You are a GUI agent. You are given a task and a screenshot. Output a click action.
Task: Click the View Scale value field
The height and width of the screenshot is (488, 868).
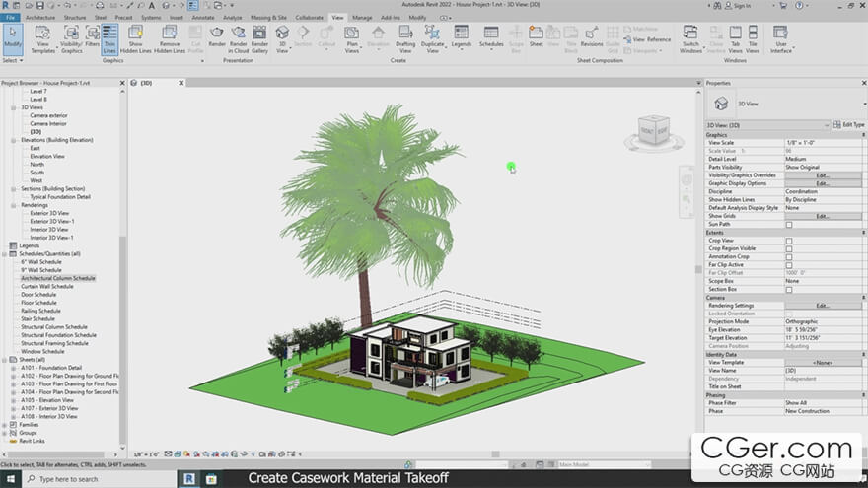(x=823, y=143)
